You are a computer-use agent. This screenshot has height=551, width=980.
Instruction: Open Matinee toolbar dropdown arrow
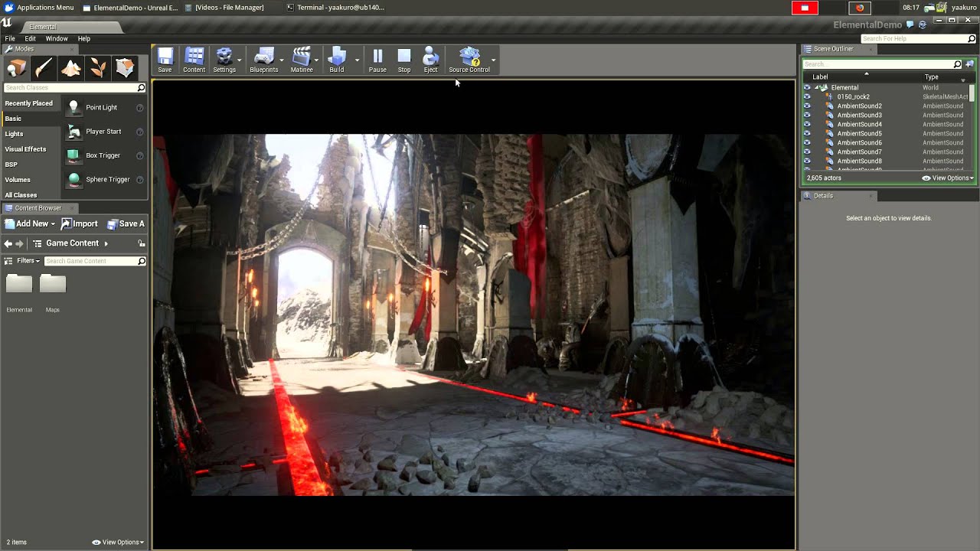pos(316,60)
